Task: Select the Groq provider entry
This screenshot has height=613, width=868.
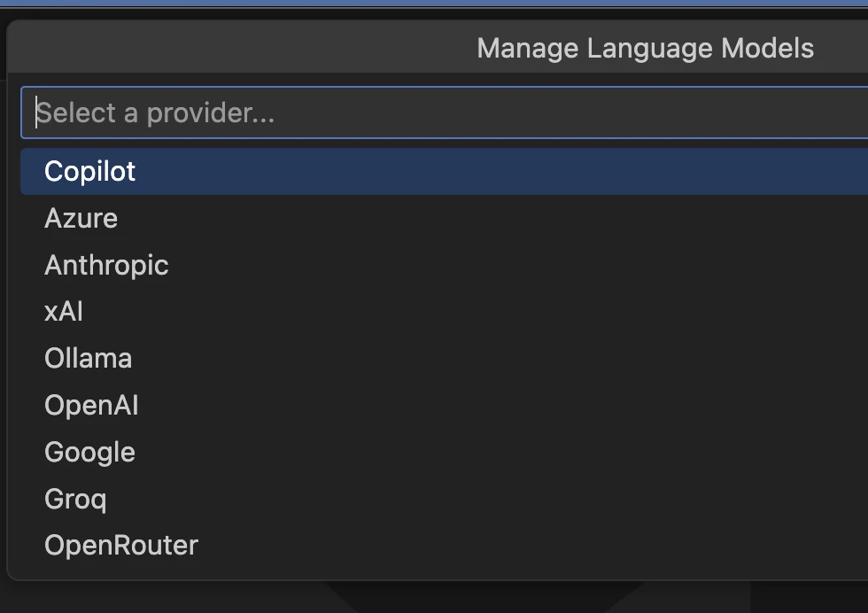Action: click(x=75, y=499)
